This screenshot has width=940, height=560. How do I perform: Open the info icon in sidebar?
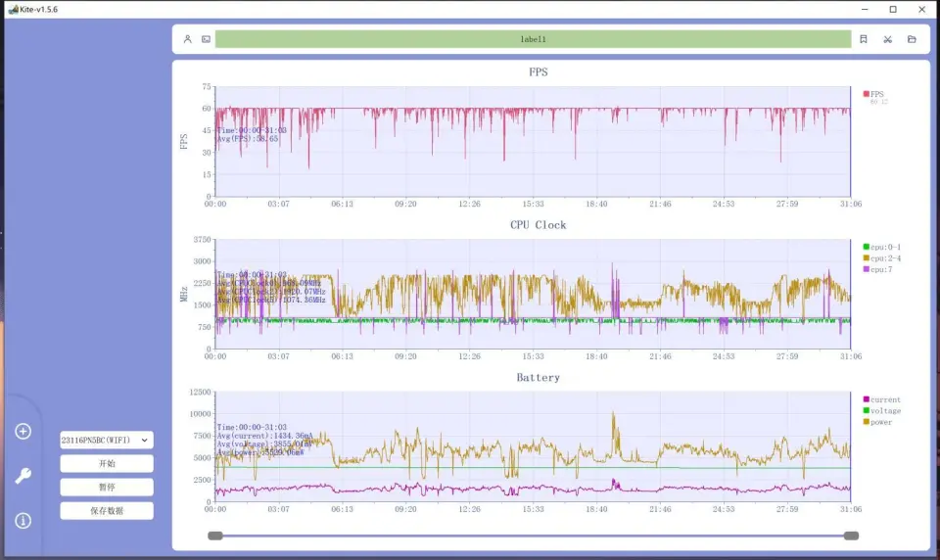pyautogui.click(x=23, y=521)
